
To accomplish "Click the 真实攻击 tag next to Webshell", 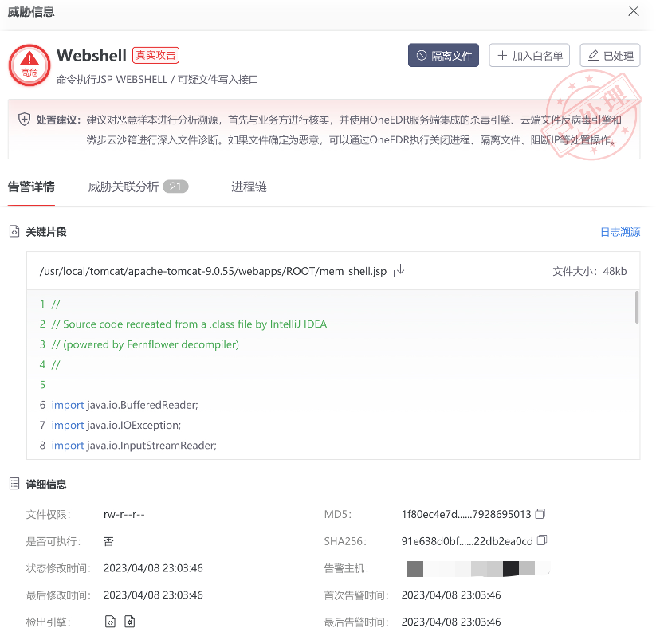I will (x=156, y=55).
